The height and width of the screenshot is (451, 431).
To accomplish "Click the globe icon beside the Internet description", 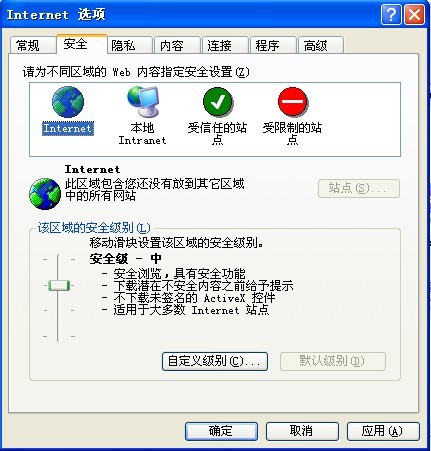I will 45,194.
